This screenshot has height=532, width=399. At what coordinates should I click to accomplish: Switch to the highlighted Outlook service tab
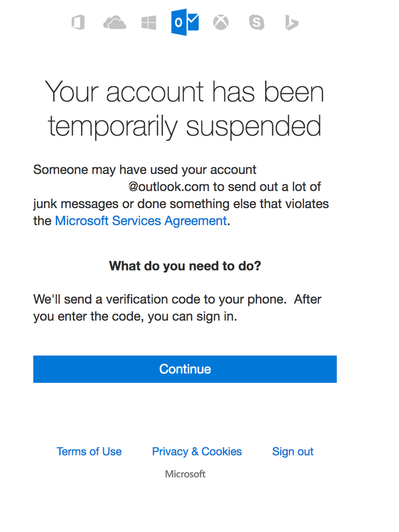185,22
